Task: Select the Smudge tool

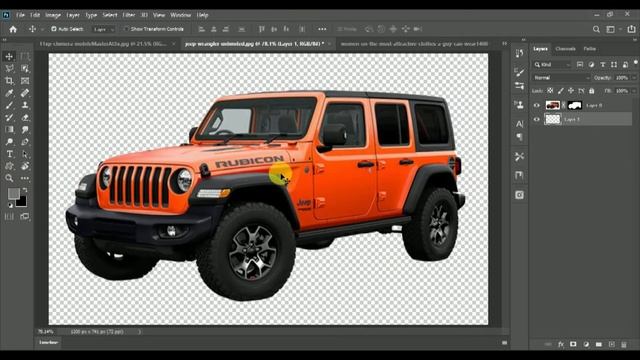Action: point(25,130)
